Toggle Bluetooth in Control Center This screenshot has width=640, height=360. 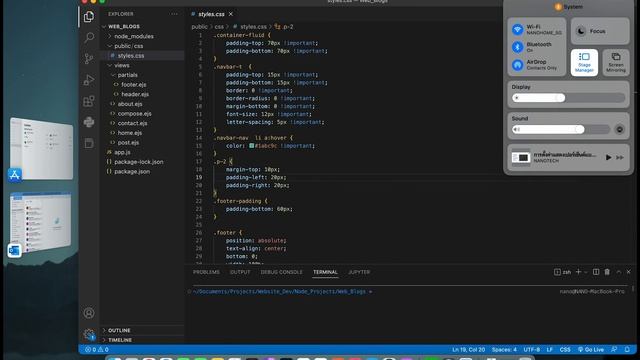[518, 47]
